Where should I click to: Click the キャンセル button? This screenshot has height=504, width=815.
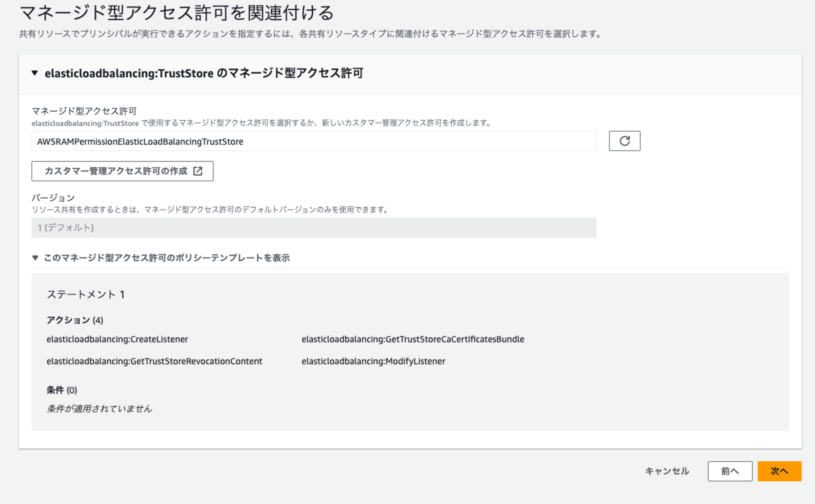[667, 471]
